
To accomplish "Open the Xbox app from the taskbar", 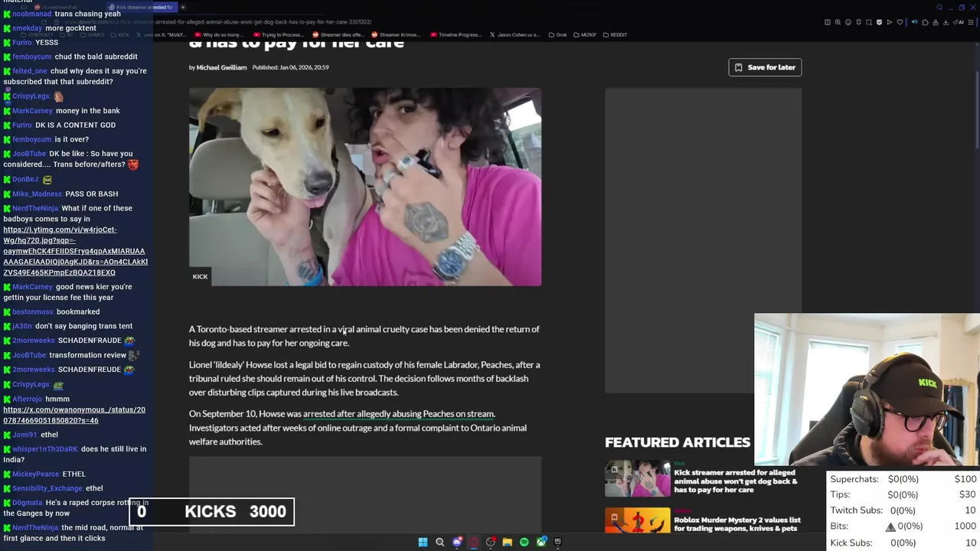I will (x=542, y=542).
